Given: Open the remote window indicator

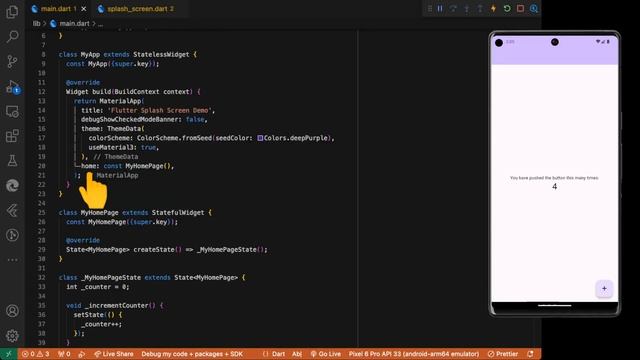Looking at the screenshot, I should point(9,354).
